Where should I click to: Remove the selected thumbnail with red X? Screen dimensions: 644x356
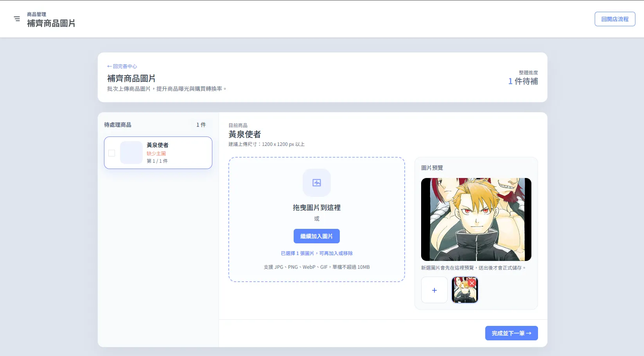472,283
